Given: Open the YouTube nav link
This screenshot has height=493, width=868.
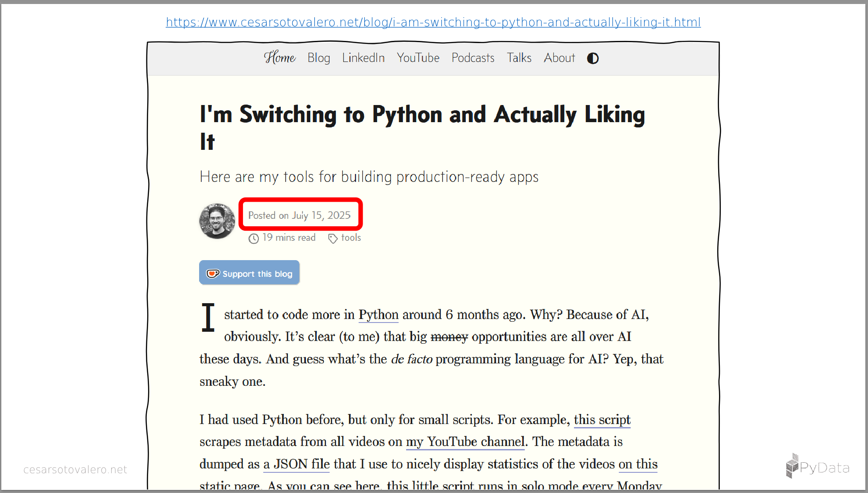Looking at the screenshot, I should tap(418, 58).
